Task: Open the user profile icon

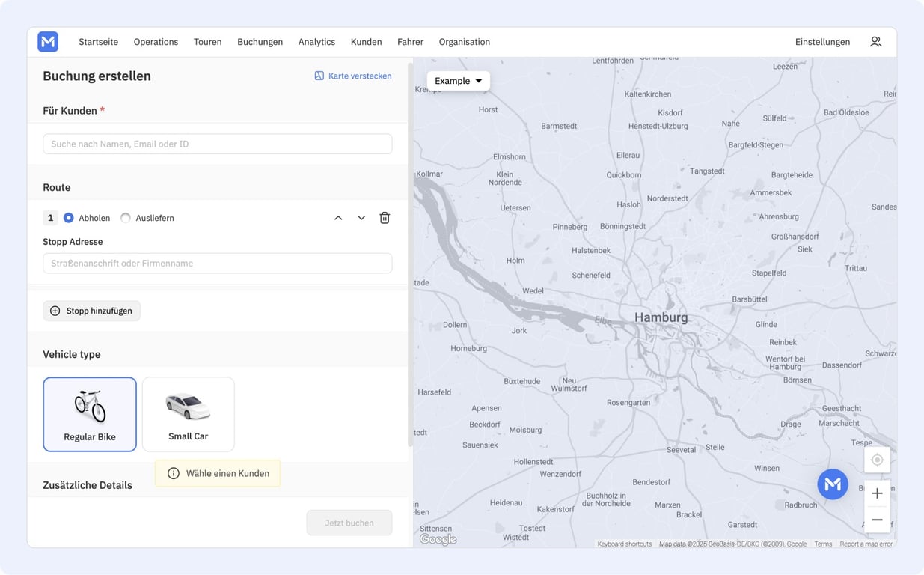Action: [875, 42]
